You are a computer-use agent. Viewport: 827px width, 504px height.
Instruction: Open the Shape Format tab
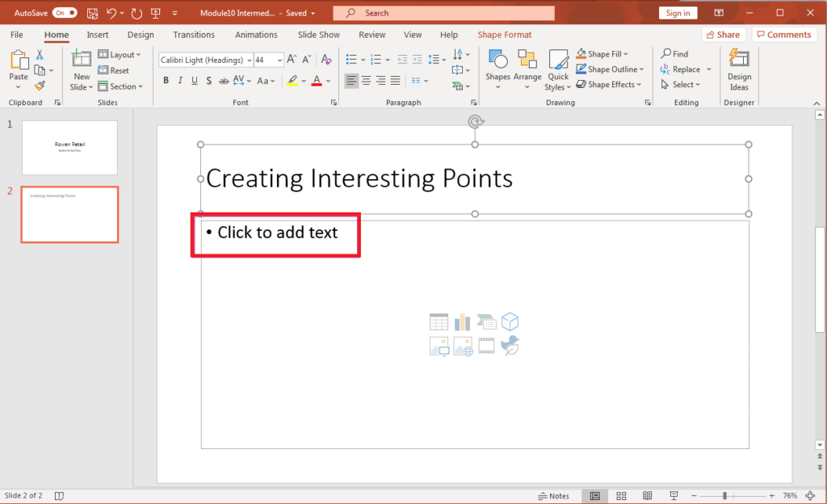(x=504, y=35)
